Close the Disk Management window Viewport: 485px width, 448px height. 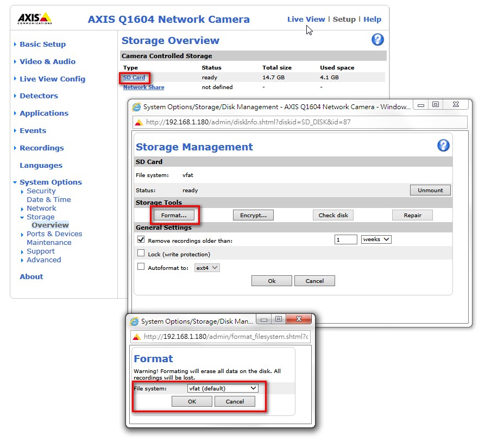pyautogui.click(x=456, y=104)
